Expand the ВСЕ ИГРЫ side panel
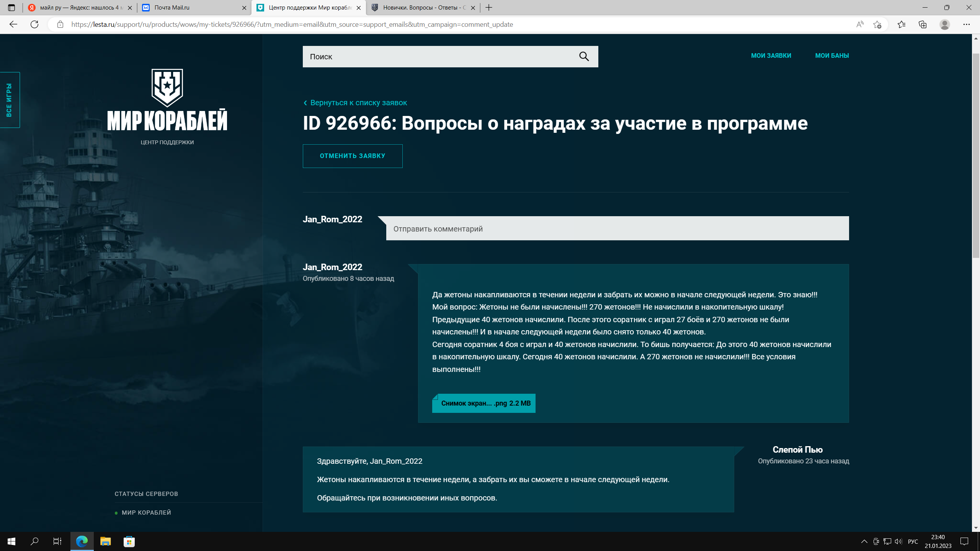This screenshot has width=980, height=551. (x=10, y=100)
